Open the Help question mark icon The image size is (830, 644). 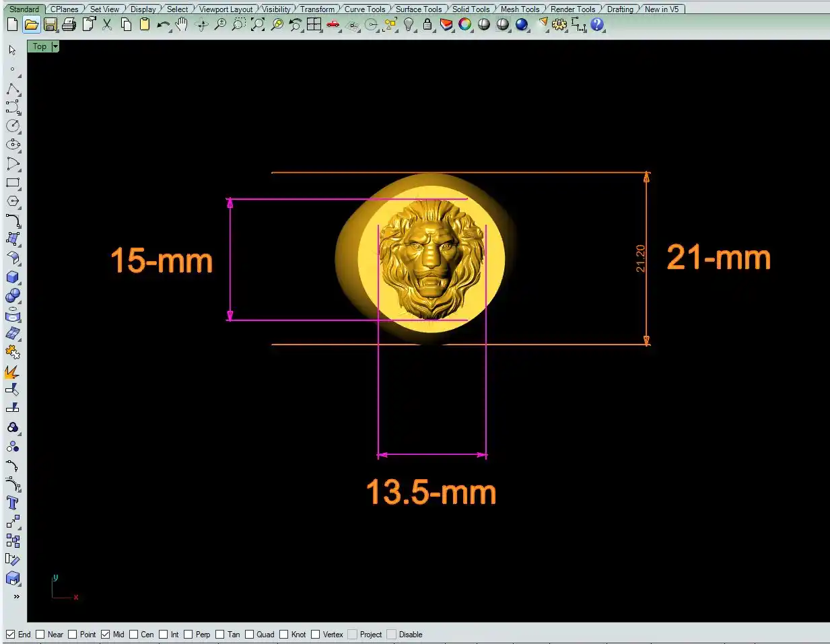pyautogui.click(x=597, y=25)
